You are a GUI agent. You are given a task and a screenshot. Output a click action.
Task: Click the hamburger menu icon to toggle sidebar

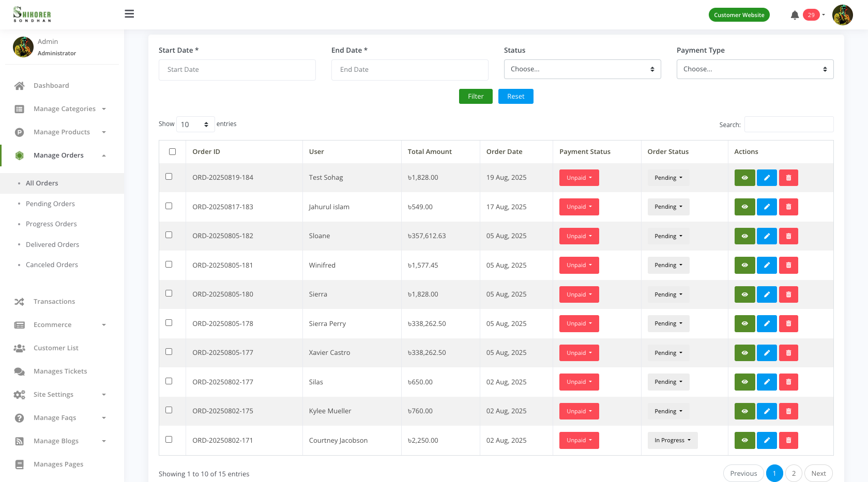(129, 14)
